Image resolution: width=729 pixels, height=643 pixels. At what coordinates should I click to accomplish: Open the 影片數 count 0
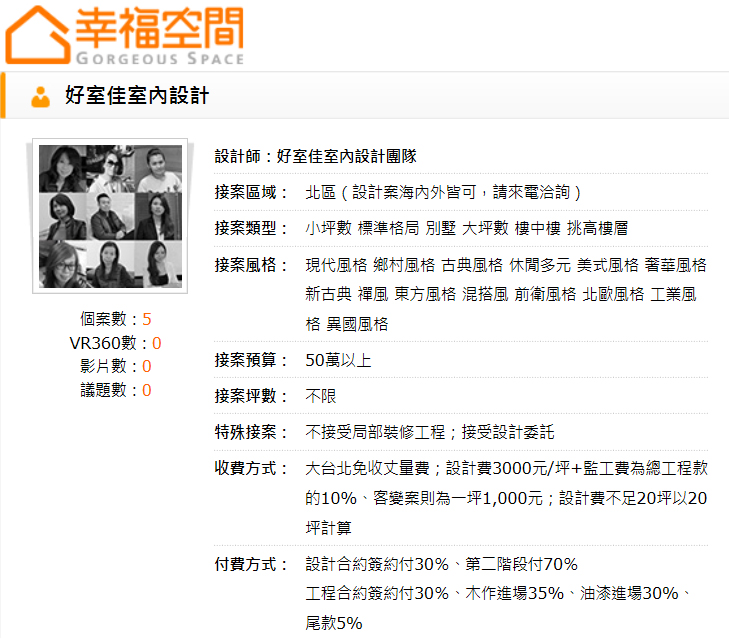tap(147, 366)
